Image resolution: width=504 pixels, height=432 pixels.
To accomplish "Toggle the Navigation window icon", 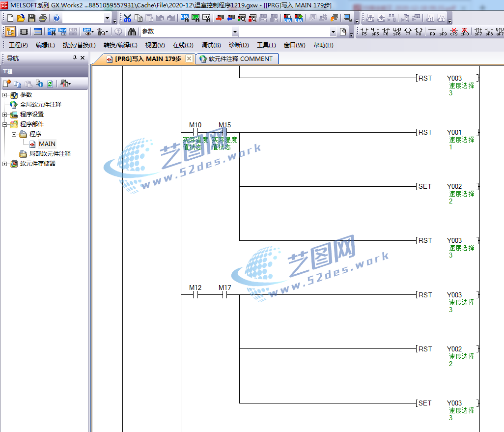I will click(x=10, y=31).
